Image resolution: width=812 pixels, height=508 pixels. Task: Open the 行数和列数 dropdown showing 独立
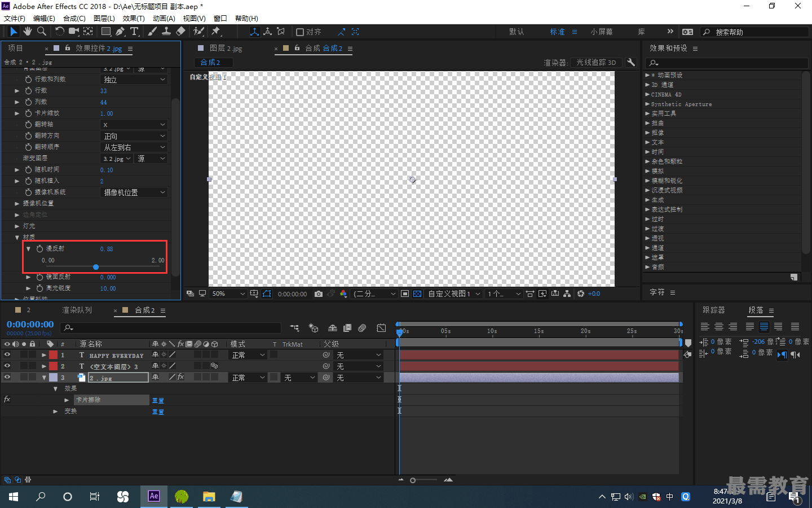[134, 80]
